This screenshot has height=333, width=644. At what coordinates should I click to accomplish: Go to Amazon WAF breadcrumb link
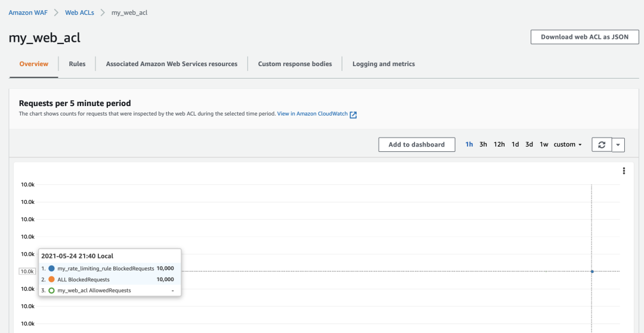coord(29,13)
